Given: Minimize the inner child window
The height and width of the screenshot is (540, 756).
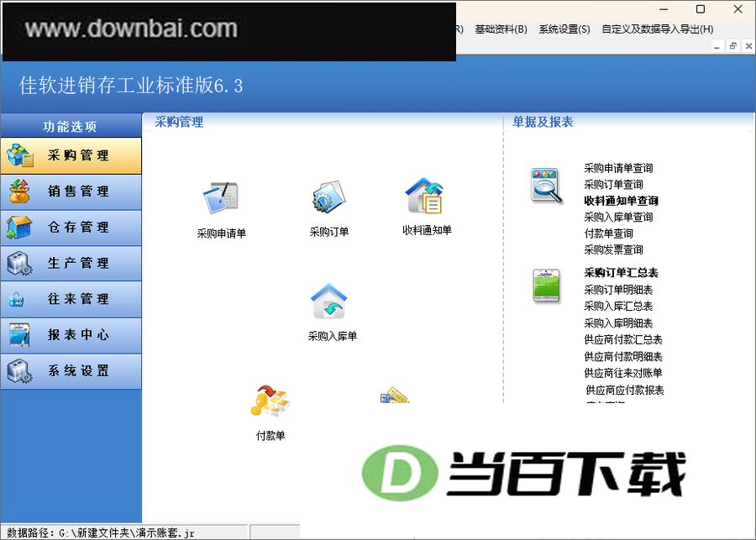Looking at the screenshot, I should 717,46.
